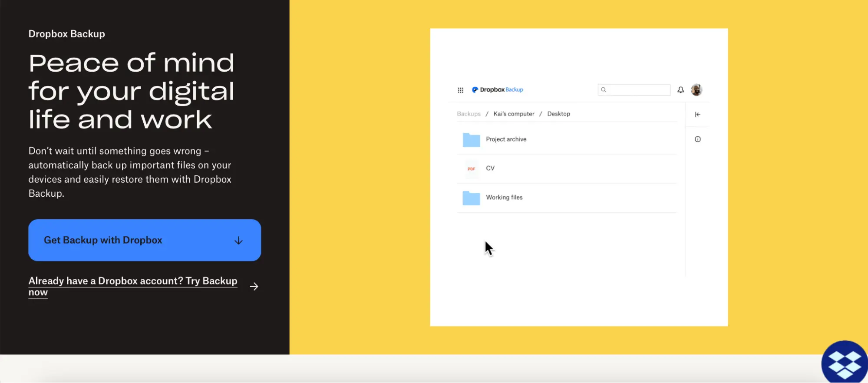Click the Dropbox Backup heading text
Viewport: 868px width, 383px height.
[x=66, y=34]
